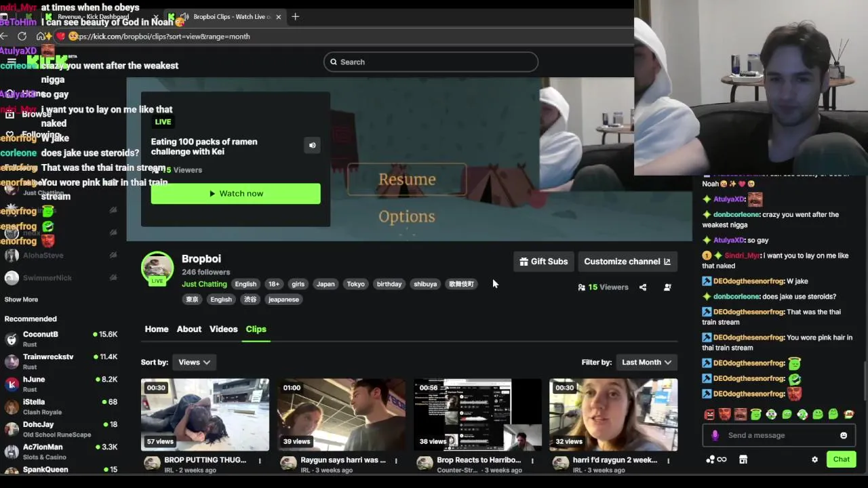This screenshot has width=868, height=488.
Task: Open recommended channel DohcJay
Action: pos(61,428)
